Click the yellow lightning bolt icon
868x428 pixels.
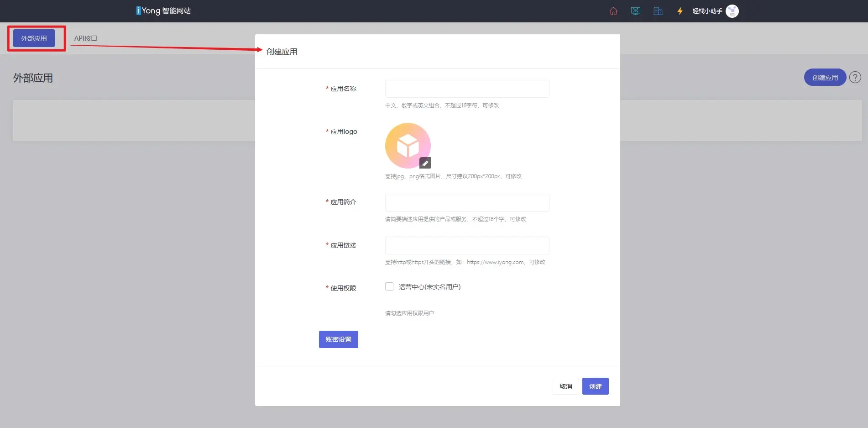point(680,11)
